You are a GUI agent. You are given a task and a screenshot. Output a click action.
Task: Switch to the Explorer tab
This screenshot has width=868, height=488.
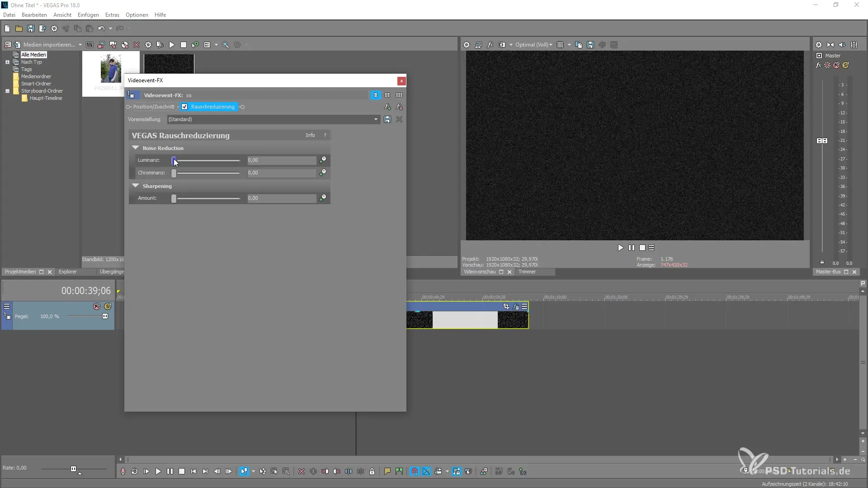(x=68, y=272)
